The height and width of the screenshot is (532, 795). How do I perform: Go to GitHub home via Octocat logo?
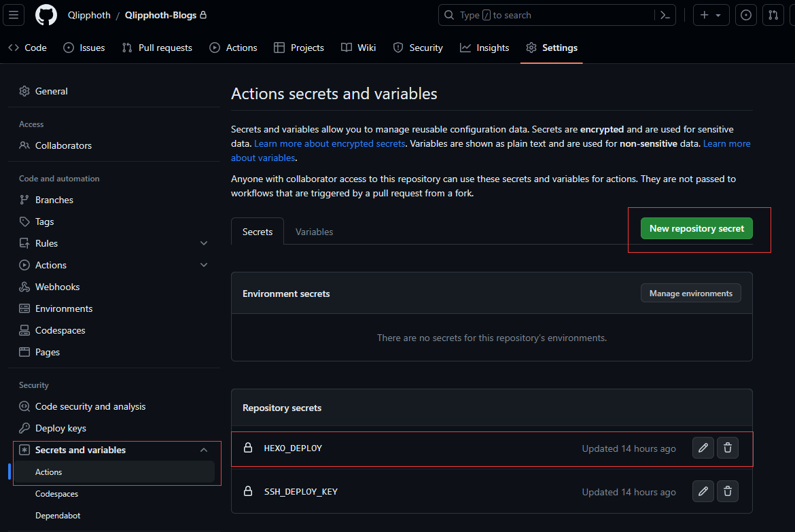coord(46,15)
